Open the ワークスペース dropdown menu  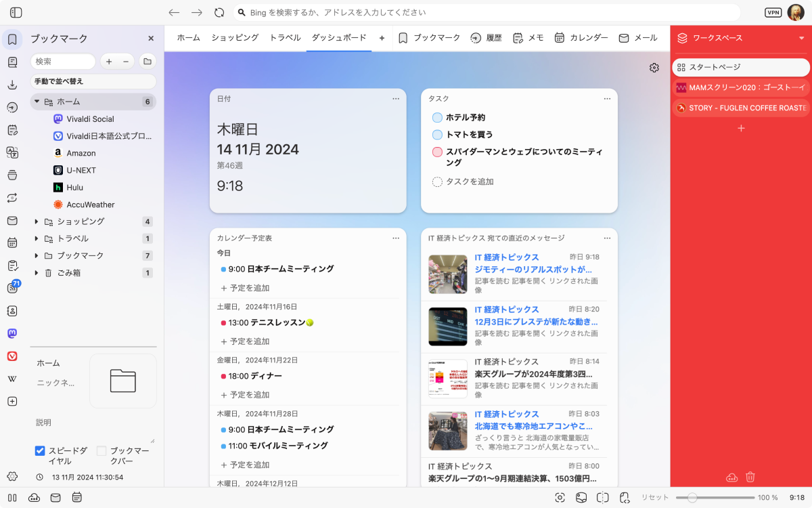tap(801, 39)
